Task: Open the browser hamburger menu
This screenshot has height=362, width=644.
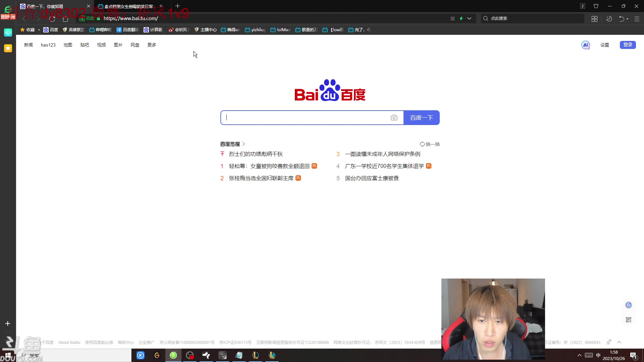Action: pyautogui.click(x=637, y=19)
